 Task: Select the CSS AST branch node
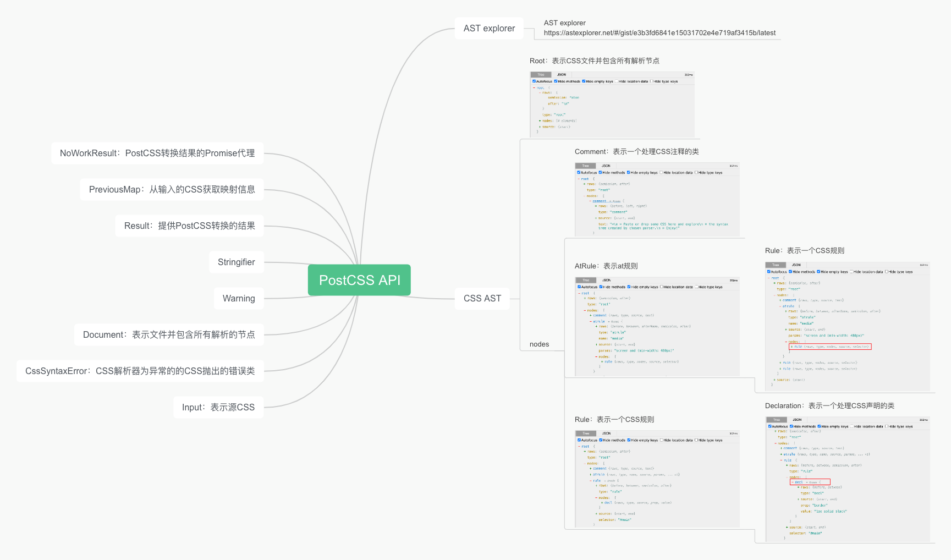pos(482,298)
